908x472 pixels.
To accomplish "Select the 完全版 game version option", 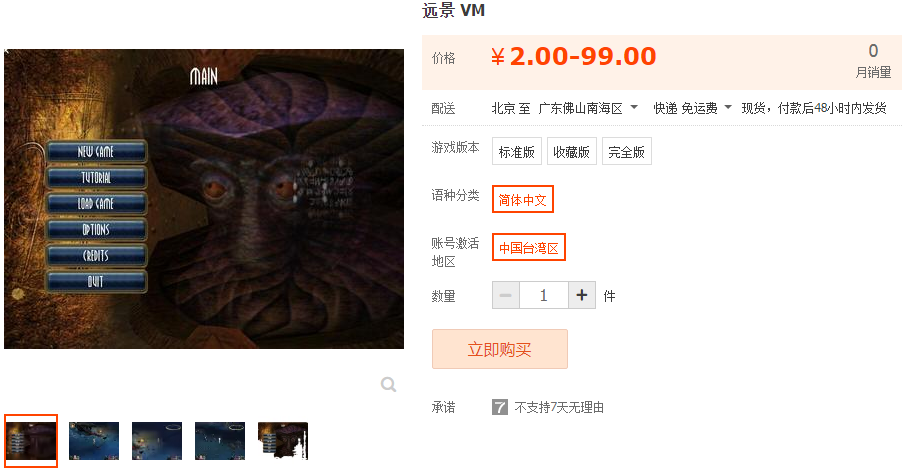I will click(x=627, y=151).
